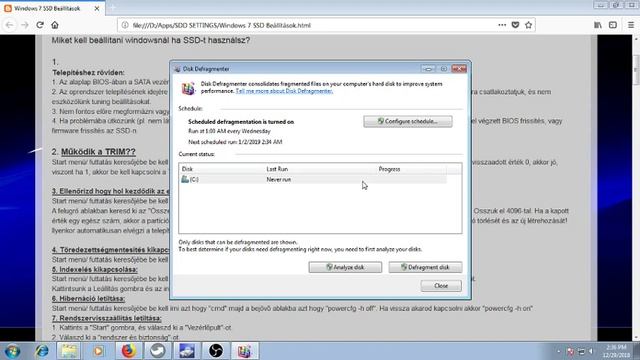Viewport: 640px width, 360px height.
Task: Open Windows Explorer folder from taskbar
Action: click(69, 351)
